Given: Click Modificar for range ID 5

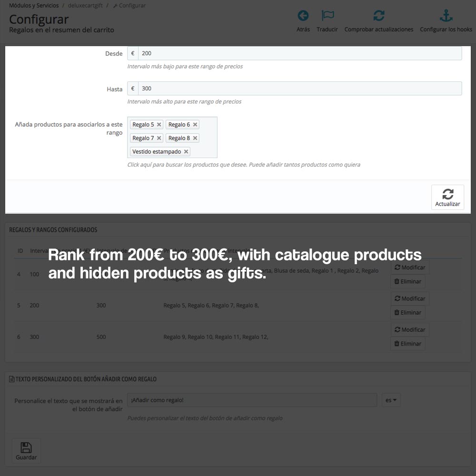Looking at the screenshot, I should (409, 299).
